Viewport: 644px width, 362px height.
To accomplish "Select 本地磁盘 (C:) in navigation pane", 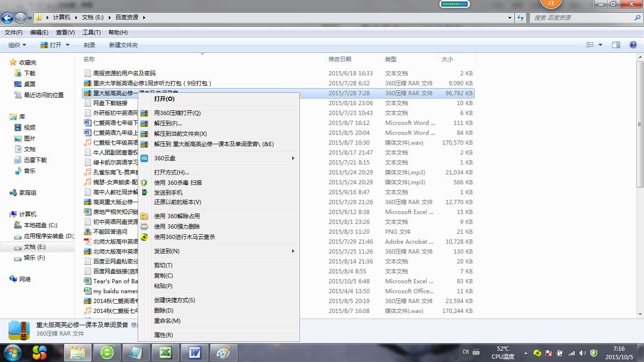I will [41, 225].
